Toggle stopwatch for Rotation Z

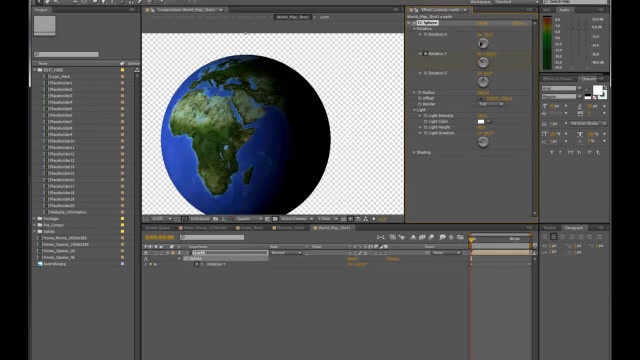(425, 73)
